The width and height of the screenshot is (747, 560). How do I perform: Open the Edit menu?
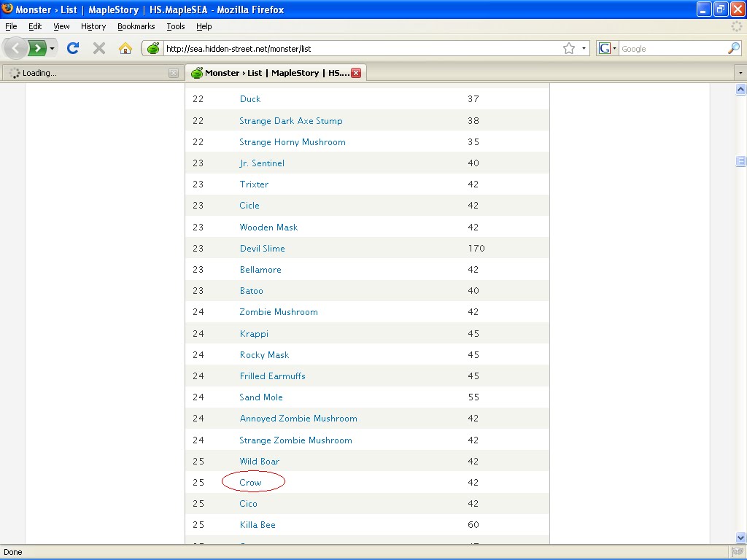click(x=35, y=26)
